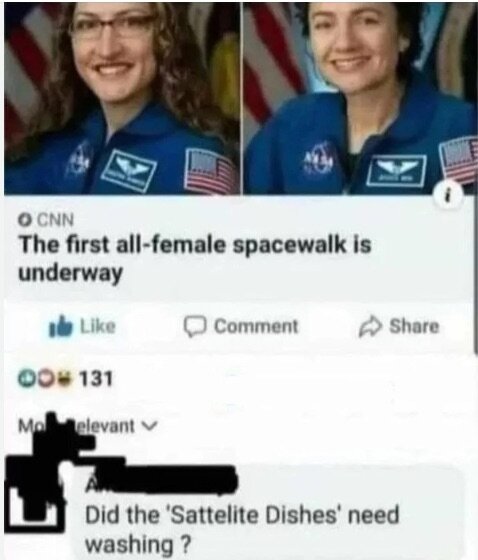This screenshot has height=560, width=478.
Task: Click the Like button label
Action: click(98, 326)
